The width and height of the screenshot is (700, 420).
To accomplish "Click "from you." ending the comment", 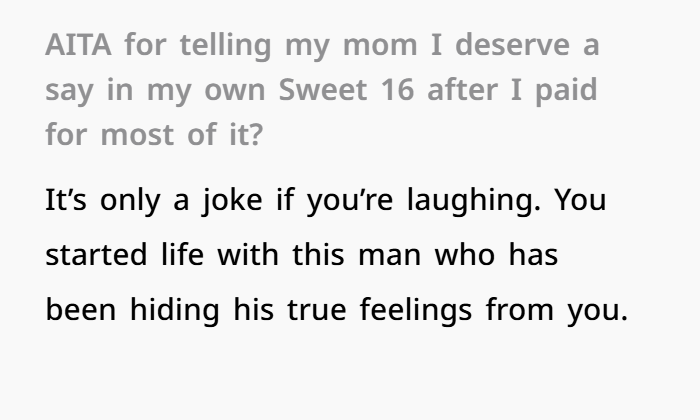I will click(x=557, y=310).
